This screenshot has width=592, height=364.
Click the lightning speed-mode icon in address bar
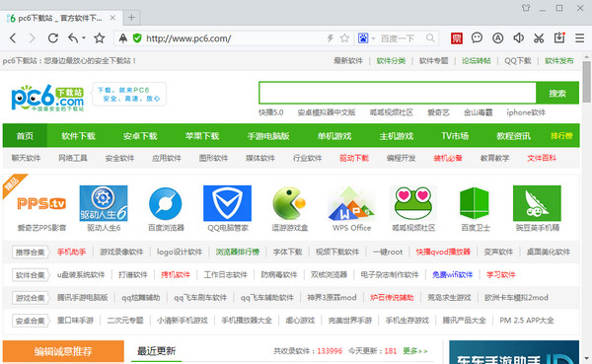(x=330, y=38)
